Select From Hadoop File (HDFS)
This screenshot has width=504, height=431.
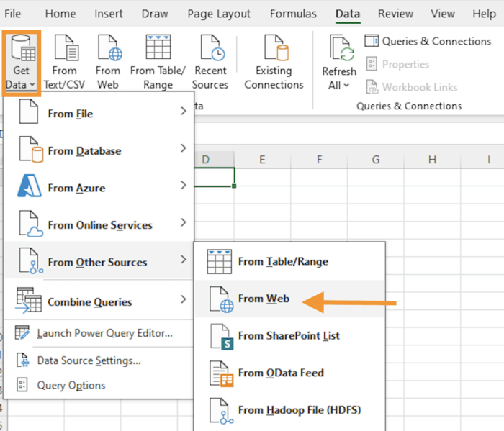pyautogui.click(x=289, y=410)
